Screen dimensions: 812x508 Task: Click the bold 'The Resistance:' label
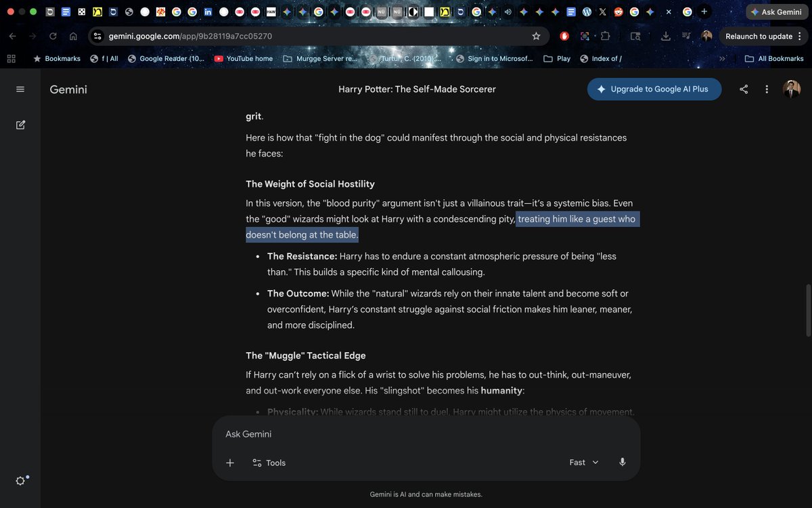pos(302,256)
